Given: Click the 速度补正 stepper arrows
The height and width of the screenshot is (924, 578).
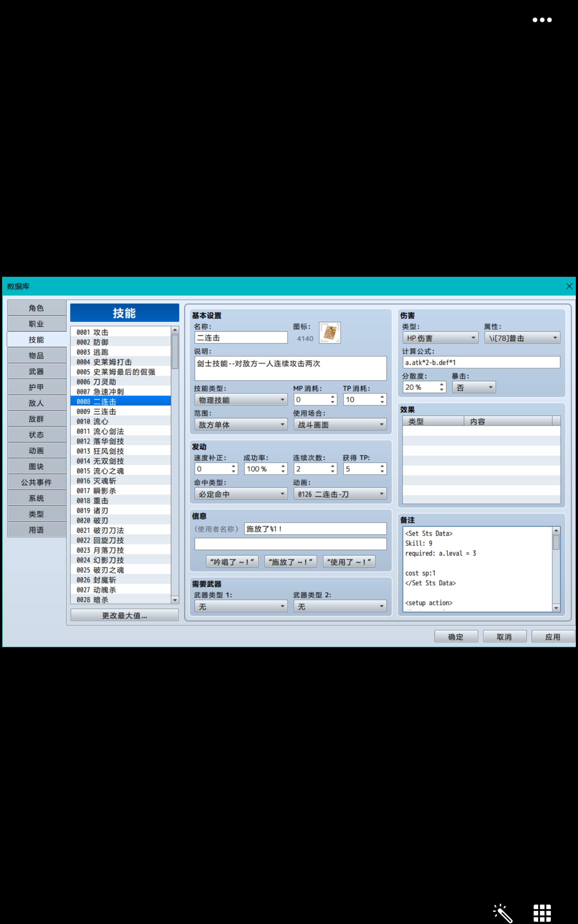Looking at the screenshot, I should tap(234, 468).
